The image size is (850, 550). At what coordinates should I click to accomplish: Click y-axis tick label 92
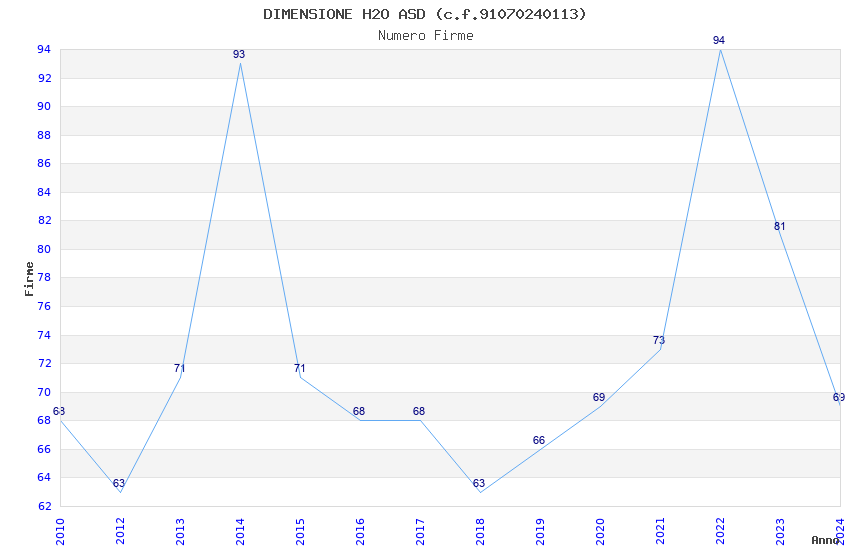(44, 78)
